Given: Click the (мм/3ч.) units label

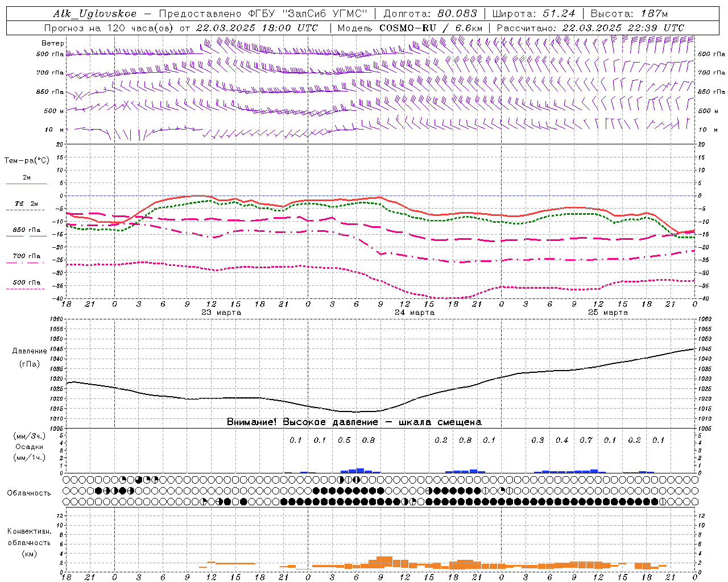Looking at the screenshot, I should tap(29, 436).
